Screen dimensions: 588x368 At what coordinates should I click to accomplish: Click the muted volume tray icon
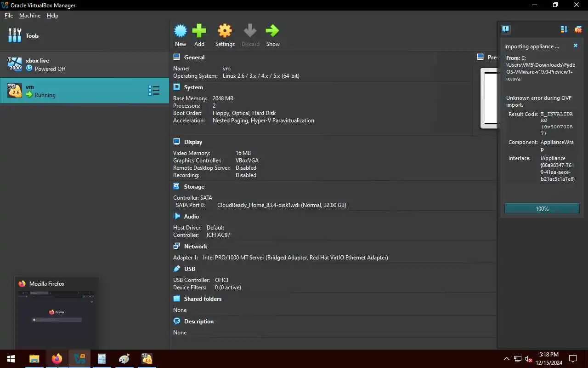pyautogui.click(x=528, y=359)
